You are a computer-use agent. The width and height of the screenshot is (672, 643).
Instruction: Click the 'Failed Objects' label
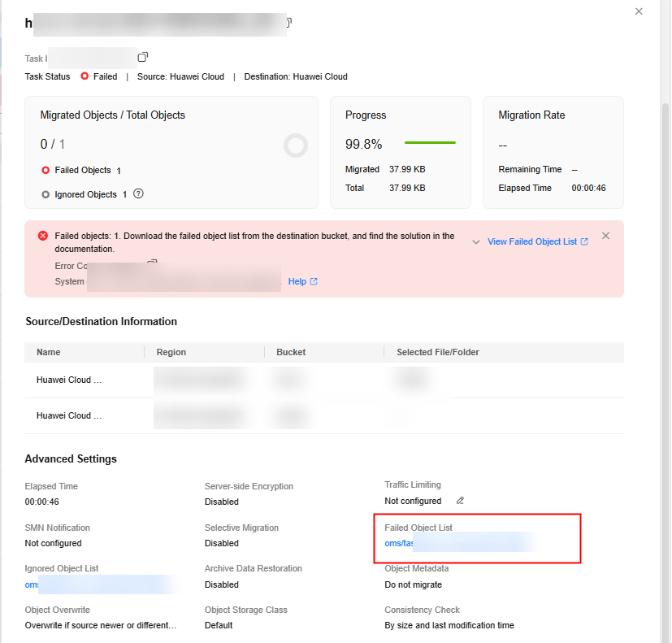pyautogui.click(x=83, y=170)
